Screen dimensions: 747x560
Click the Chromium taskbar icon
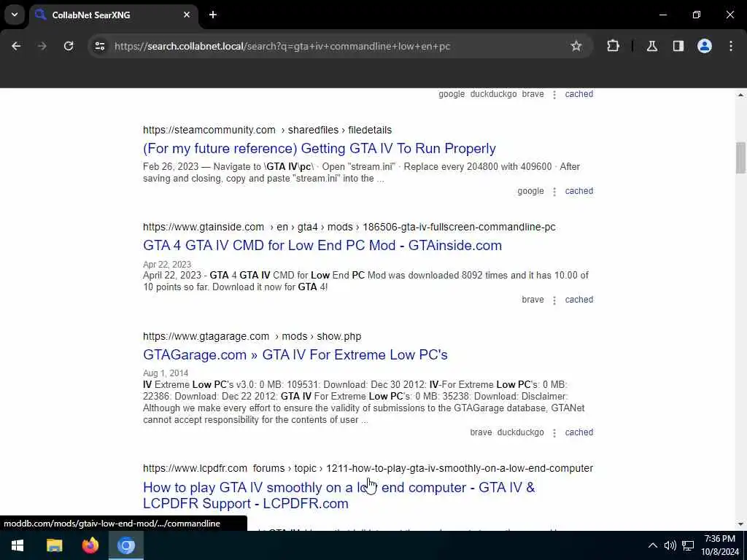point(126,545)
